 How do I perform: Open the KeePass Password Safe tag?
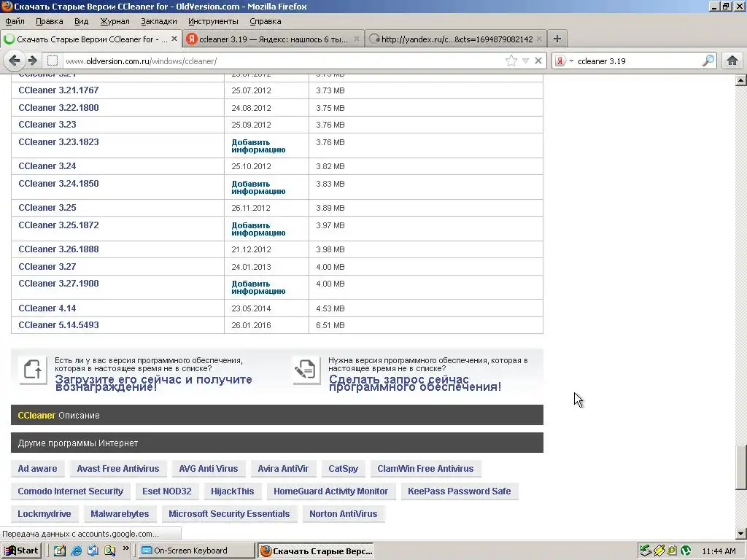(x=460, y=491)
